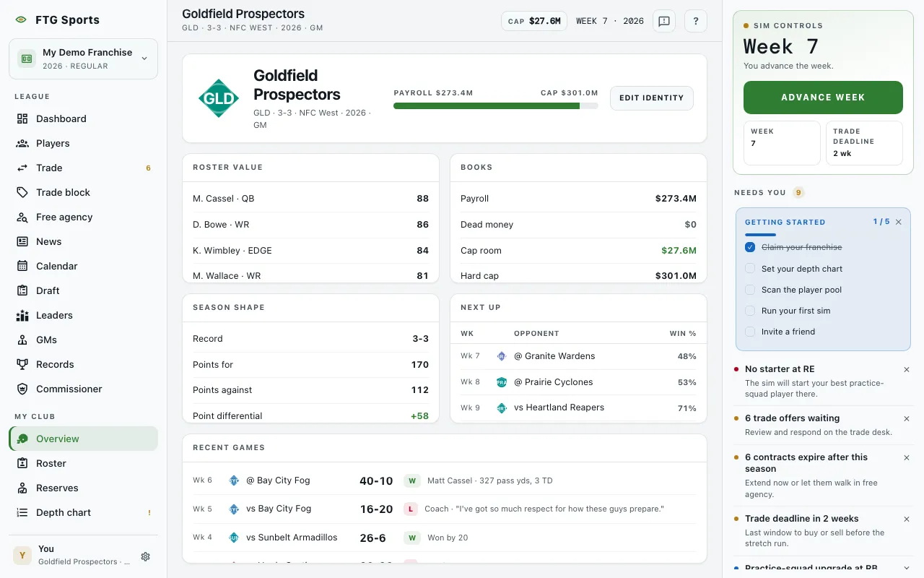924x578 pixels.
Task: Close the Getting Started checklist
Action: pos(899,222)
